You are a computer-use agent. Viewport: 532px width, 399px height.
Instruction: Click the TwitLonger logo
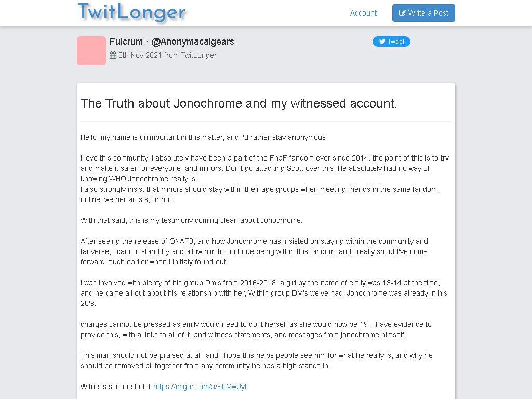[131, 12]
